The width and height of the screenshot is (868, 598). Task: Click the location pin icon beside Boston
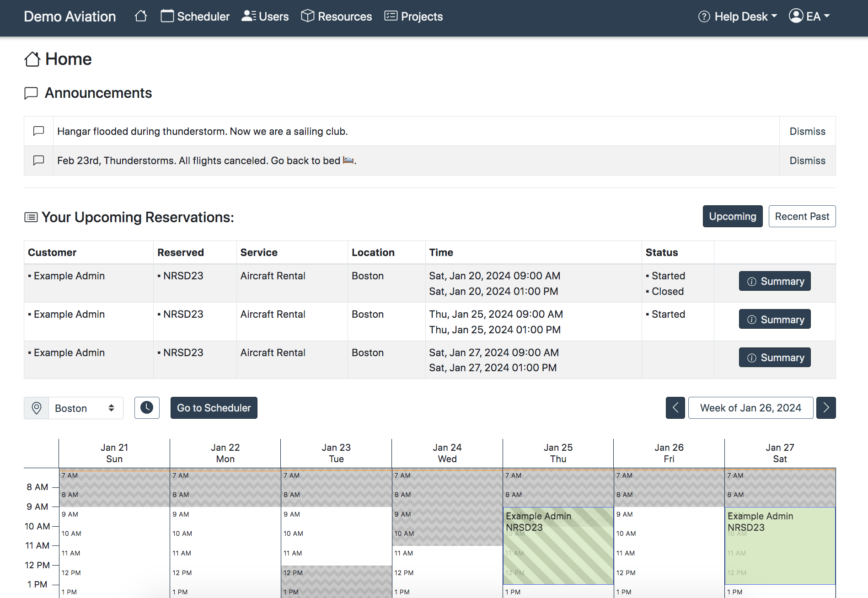pyautogui.click(x=37, y=408)
